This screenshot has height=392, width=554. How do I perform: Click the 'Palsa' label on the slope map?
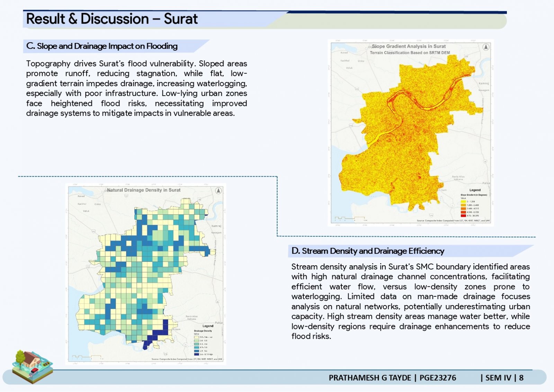pyautogui.click(x=486, y=183)
